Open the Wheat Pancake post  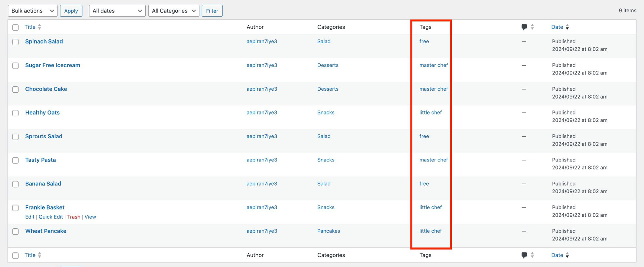(x=46, y=231)
